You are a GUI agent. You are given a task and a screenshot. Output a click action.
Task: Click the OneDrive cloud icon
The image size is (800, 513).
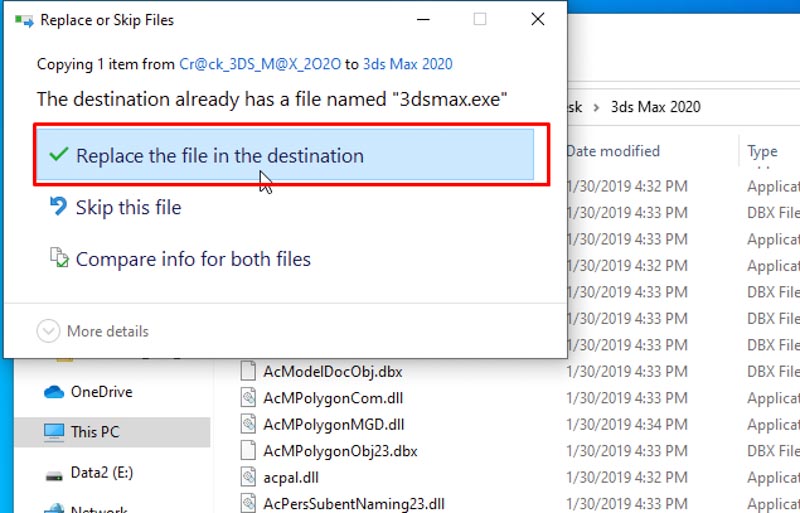[54, 392]
